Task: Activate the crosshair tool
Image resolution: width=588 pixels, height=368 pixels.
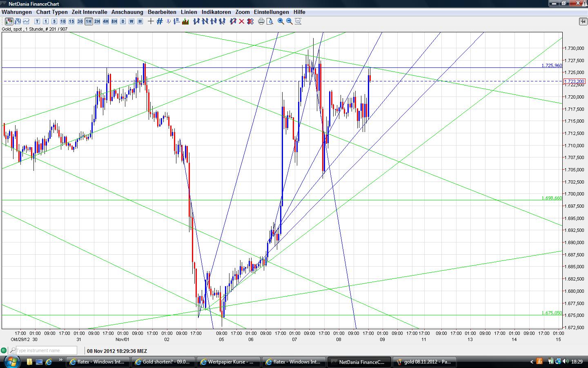Action: point(150,21)
